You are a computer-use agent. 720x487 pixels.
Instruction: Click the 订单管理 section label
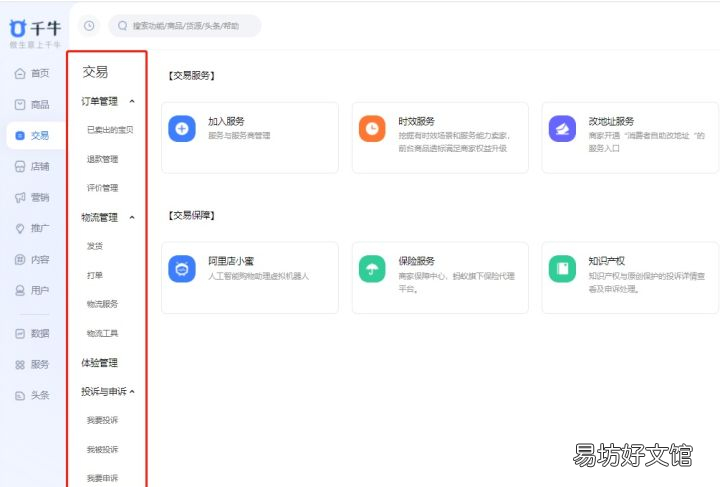click(100, 101)
